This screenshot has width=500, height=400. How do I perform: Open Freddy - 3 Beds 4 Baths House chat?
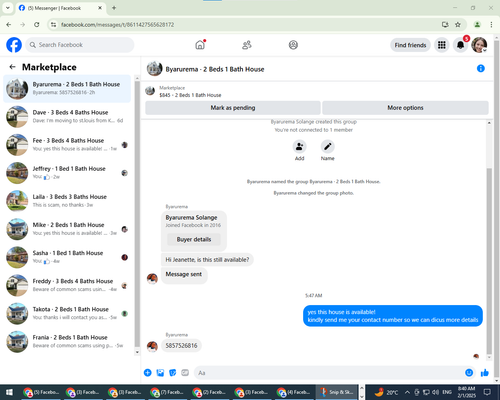(67, 285)
